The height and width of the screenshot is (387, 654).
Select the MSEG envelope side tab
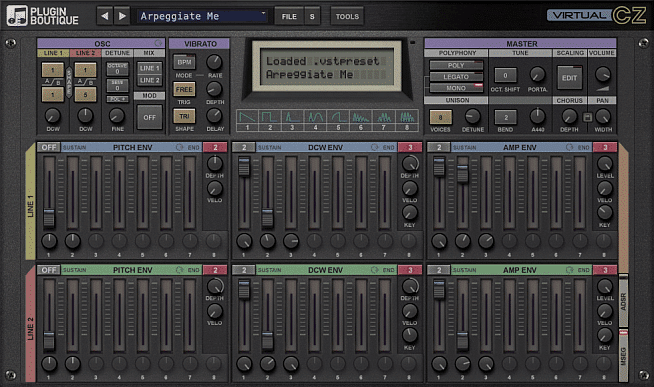click(624, 355)
